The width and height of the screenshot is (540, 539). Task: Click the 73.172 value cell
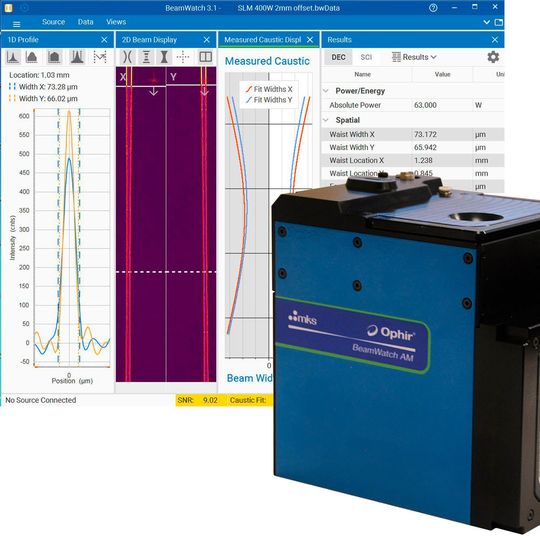pos(425,135)
